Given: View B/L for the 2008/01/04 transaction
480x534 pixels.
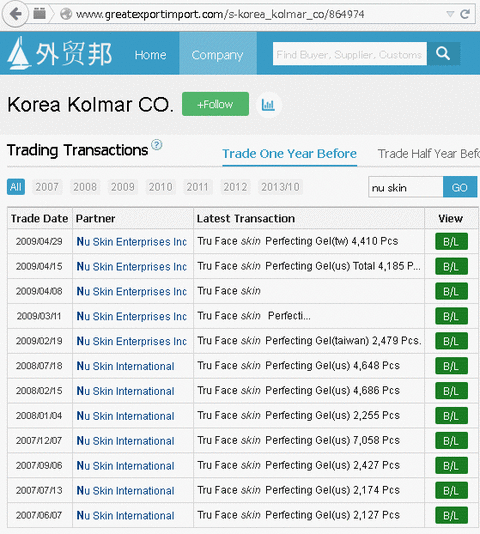Looking at the screenshot, I should (x=451, y=415).
